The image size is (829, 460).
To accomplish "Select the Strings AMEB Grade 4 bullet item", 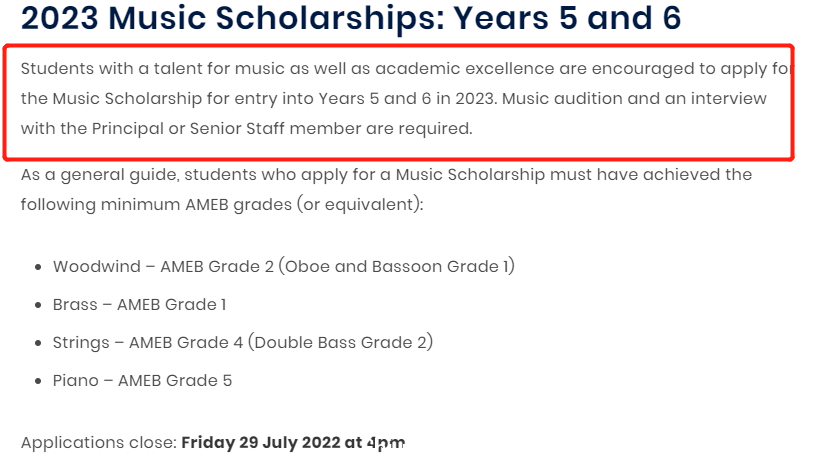I will click(243, 342).
